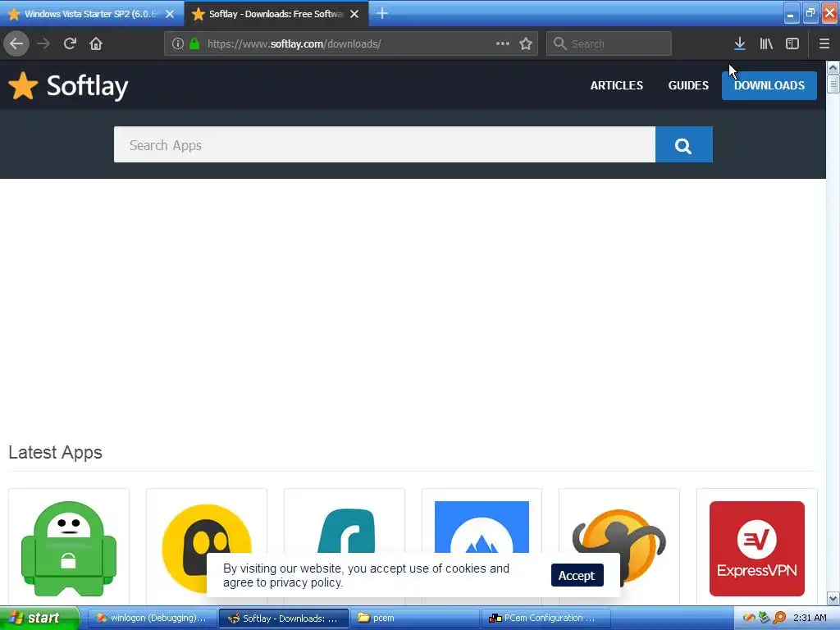Go back with the browser back arrow
Screen dimensions: 840x630
click(x=16, y=43)
